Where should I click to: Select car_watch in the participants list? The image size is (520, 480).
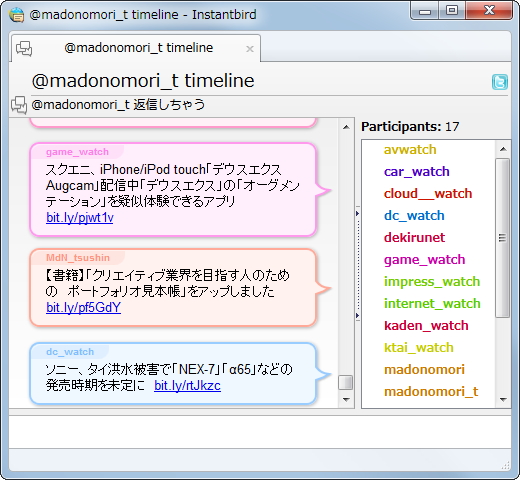tap(417, 172)
